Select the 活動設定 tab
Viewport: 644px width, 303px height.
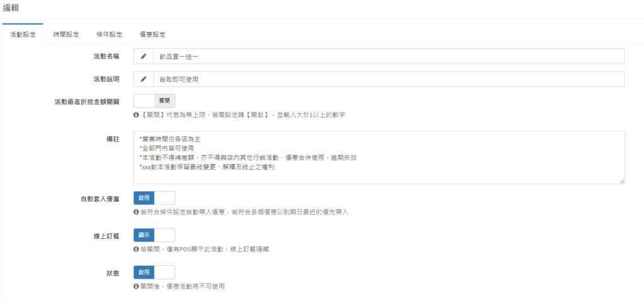point(23,35)
